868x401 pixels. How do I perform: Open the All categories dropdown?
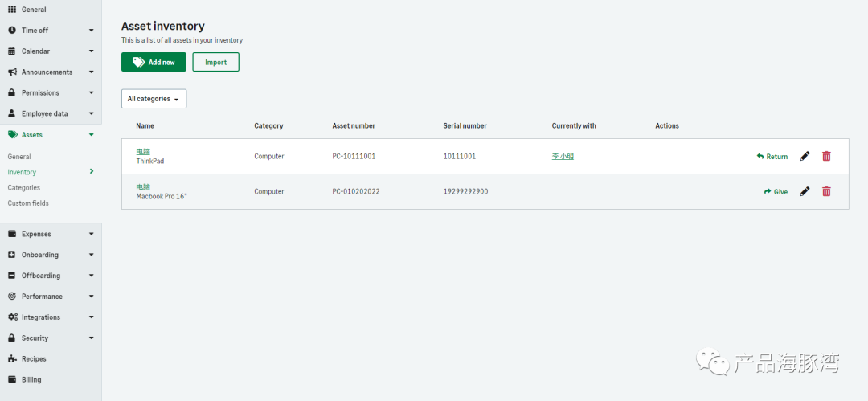[154, 99]
